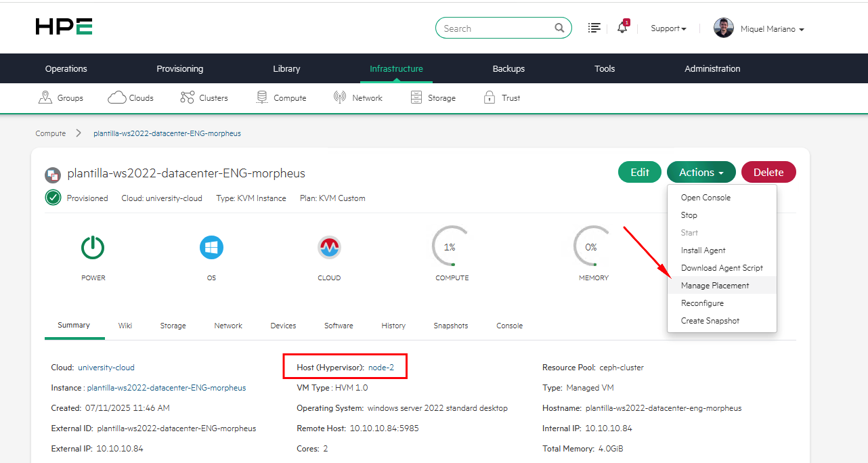The width and height of the screenshot is (868, 463).
Task: Switch to the Snapshots tab
Action: coord(451,326)
